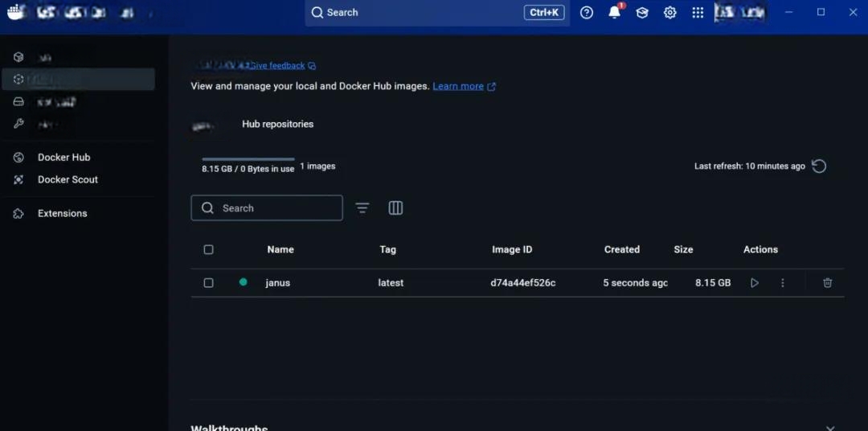Sort by Name column header
The image size is (868, 431).
pos(280,249)
